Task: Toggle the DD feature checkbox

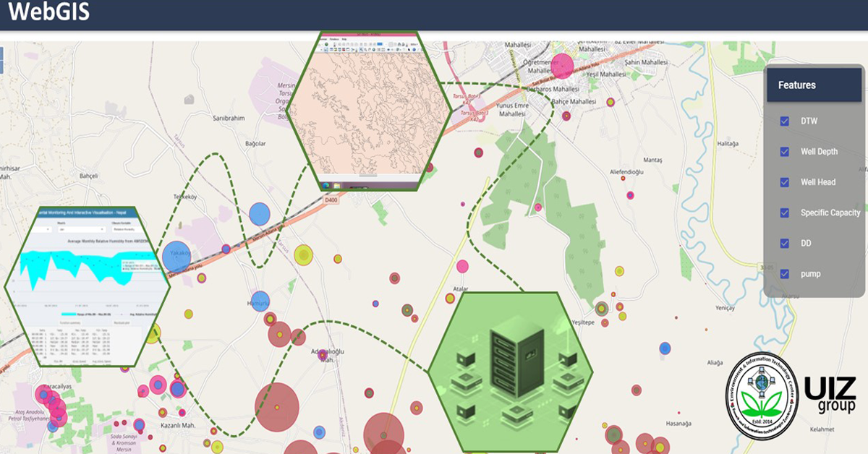Action: [784, 244]
